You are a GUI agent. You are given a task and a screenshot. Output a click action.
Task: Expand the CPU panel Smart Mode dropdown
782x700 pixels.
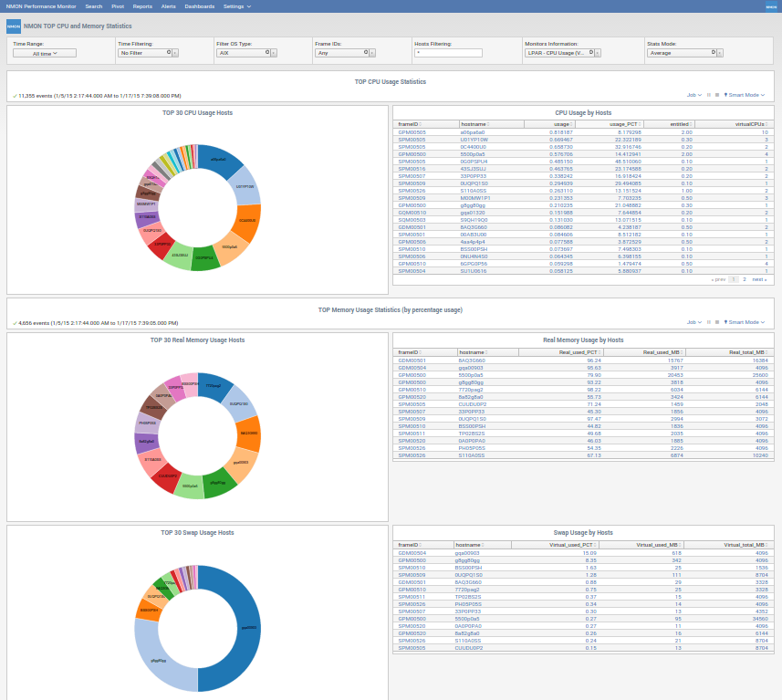point(744,95)
